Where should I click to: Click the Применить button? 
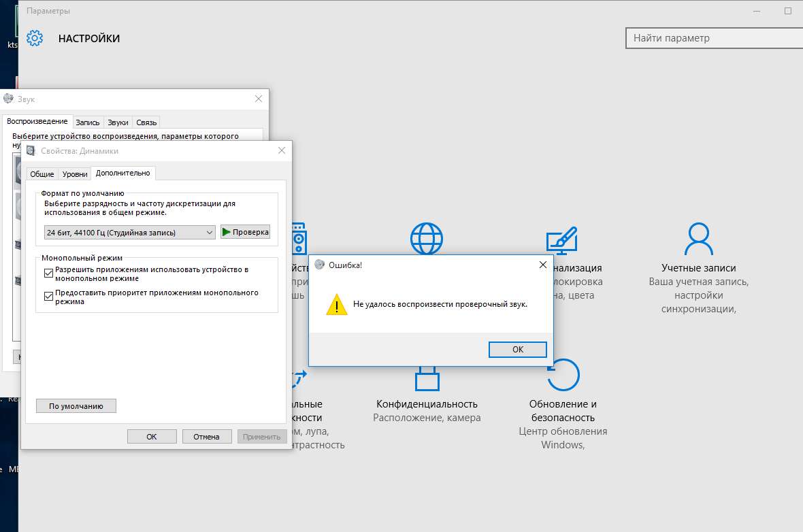coord(262,437)
